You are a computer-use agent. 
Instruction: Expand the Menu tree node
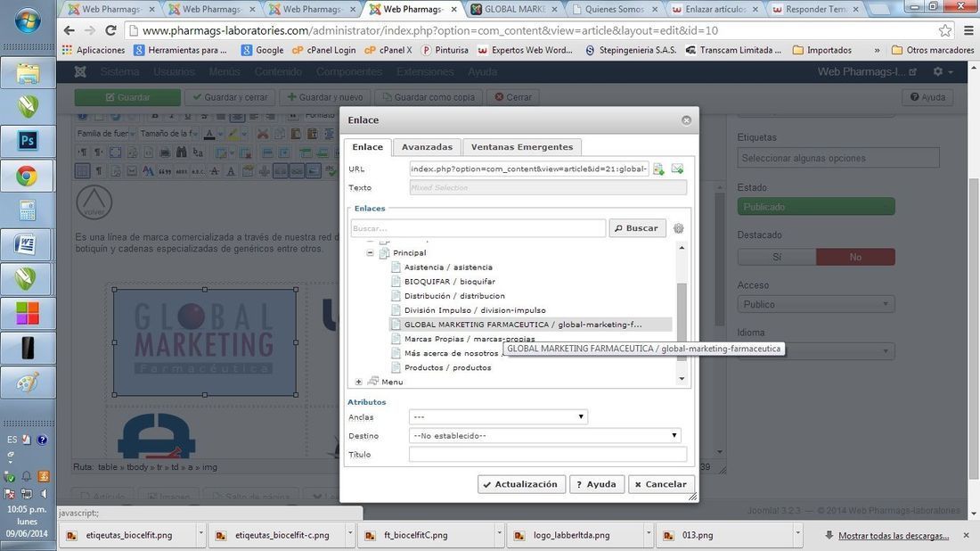coord(358,382)
